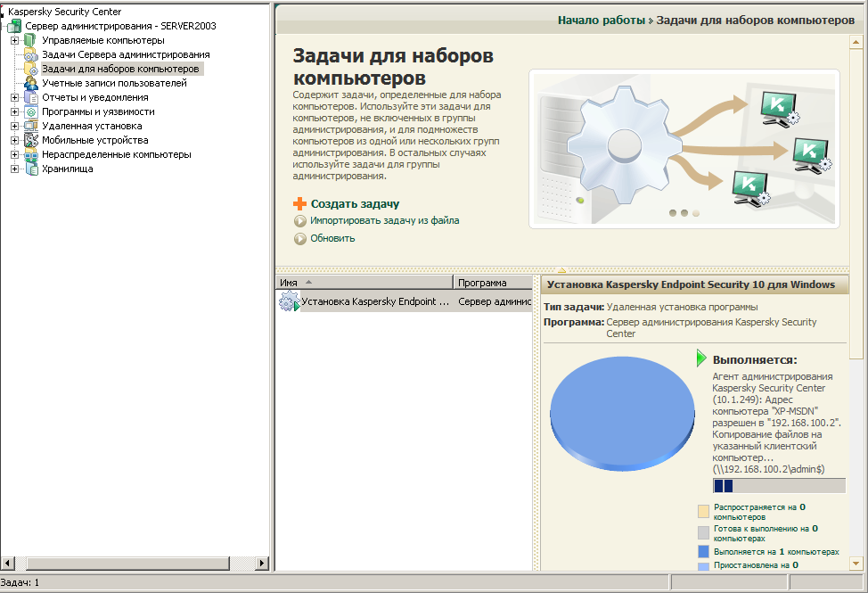Click the gear task icon in the list row
This screenshot has width=868, height=593.
(289, 301)
